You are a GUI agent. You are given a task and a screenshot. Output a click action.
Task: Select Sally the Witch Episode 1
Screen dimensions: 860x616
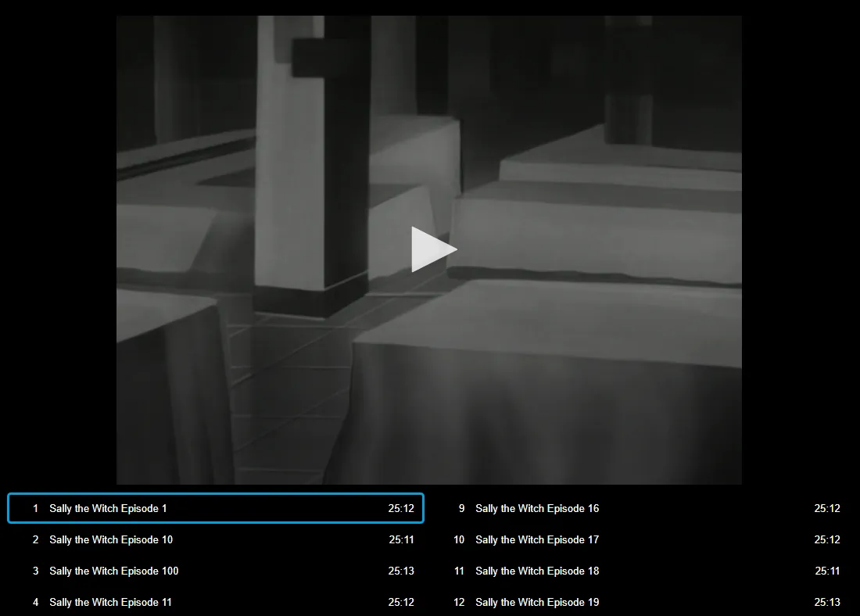[108, 508]
